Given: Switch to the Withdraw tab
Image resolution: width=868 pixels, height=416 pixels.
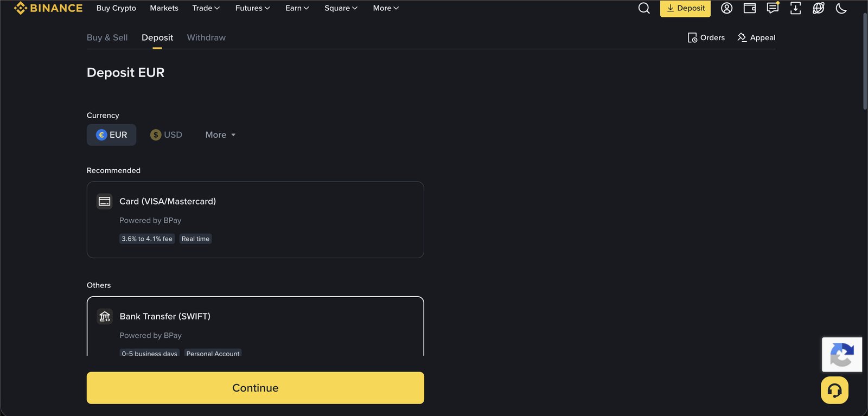Looking at the screenshot, I should pos(206,37).
